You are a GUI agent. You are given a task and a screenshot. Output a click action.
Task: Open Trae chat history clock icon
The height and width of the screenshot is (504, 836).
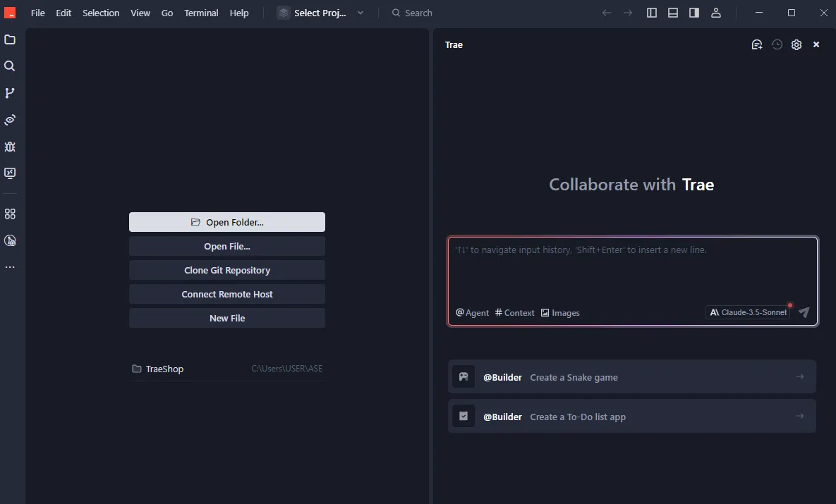(x=777, y=44)
